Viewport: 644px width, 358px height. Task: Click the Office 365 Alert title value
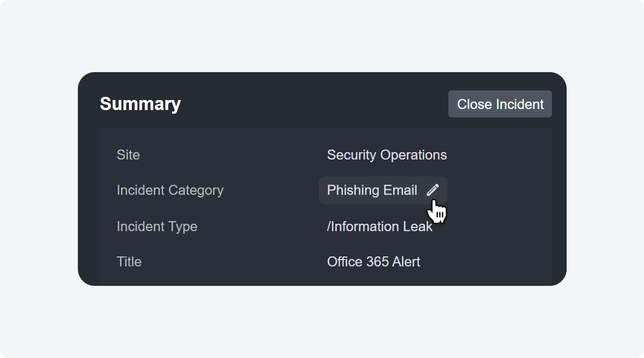[374, 262]
